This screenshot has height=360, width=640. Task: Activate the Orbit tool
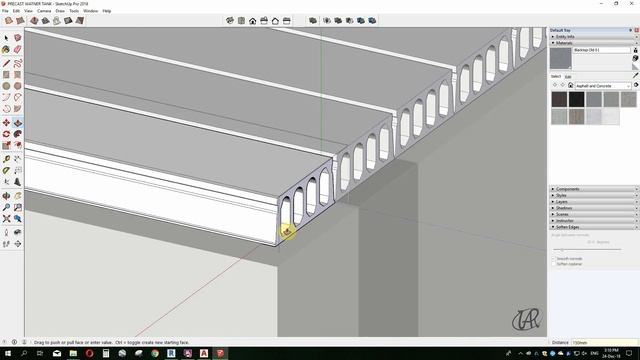[x=6, y=196]
